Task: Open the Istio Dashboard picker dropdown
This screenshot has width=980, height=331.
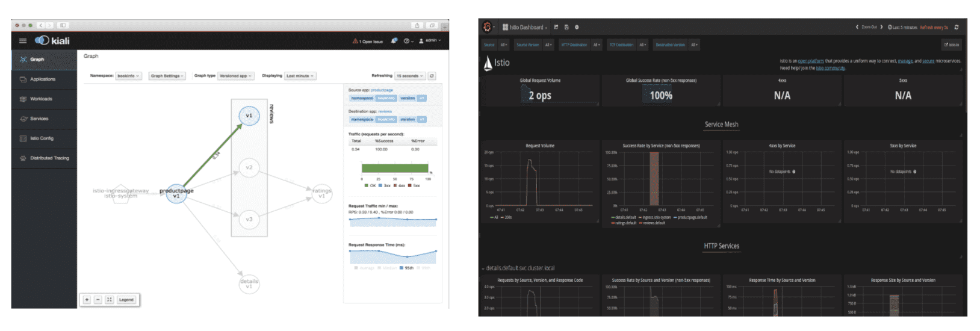Action: coord(526,27)
